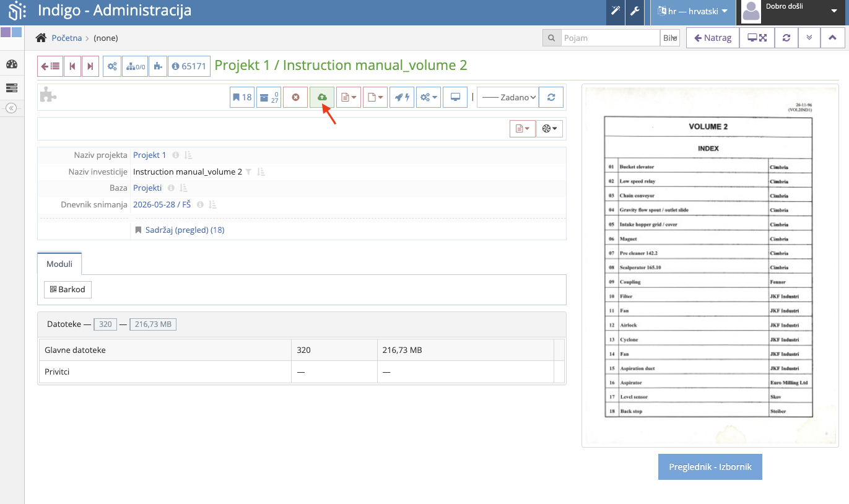The image size is (849, 504).
Task: Open the dashboard gauge icon in sidebar
Action: pos(12,64)
